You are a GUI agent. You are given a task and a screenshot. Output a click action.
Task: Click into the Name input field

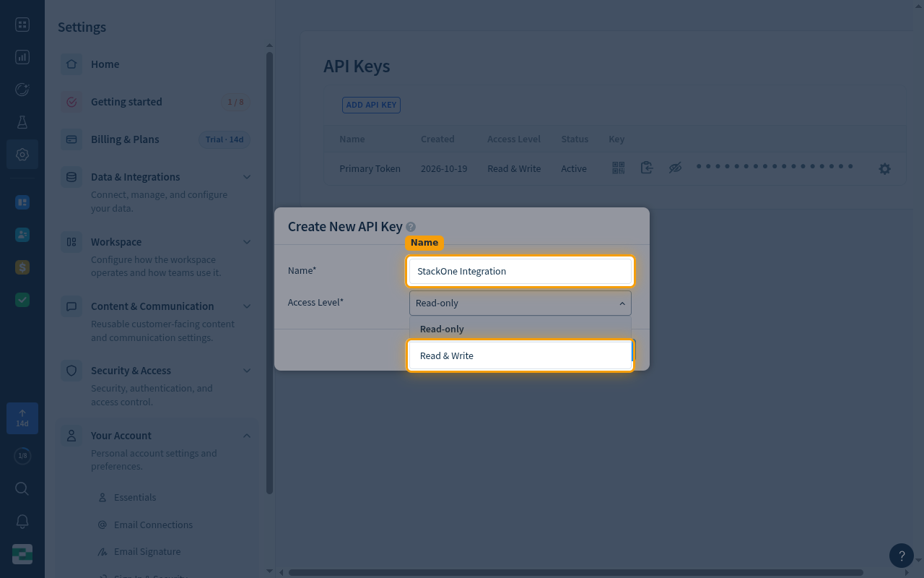520,271
